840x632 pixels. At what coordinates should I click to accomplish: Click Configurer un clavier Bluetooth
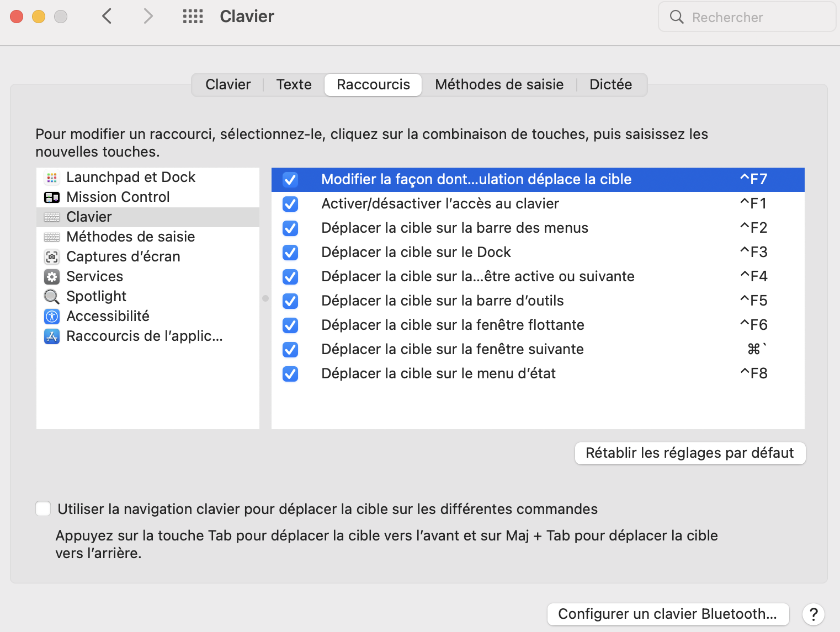point(667,613)
